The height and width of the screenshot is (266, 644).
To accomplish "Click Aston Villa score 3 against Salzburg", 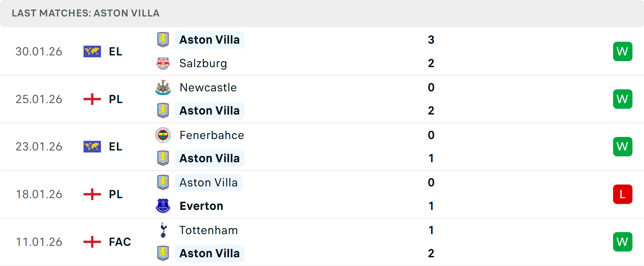I will pyautogui.click(x=431, y=40).
